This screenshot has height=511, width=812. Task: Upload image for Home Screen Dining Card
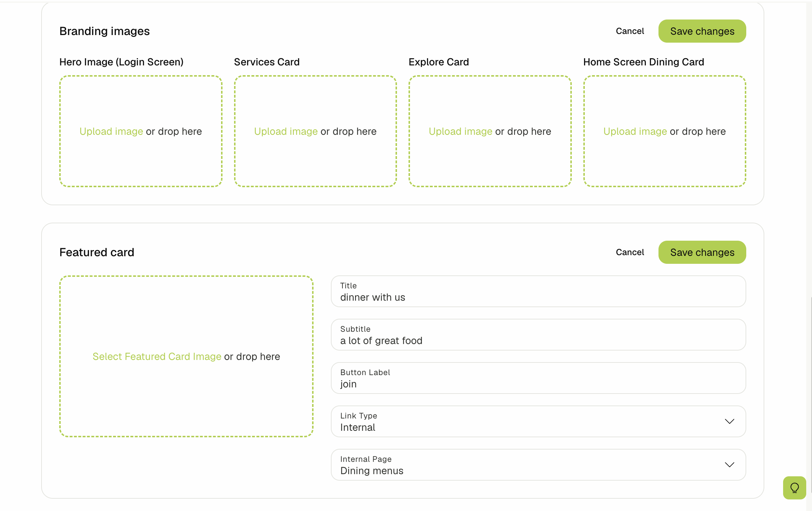635,132
